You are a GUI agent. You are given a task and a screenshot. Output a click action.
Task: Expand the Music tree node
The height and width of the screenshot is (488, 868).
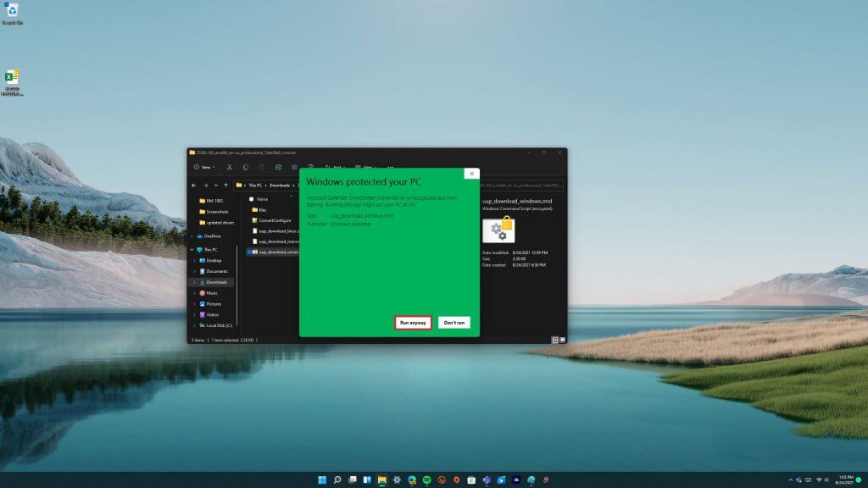195,293
